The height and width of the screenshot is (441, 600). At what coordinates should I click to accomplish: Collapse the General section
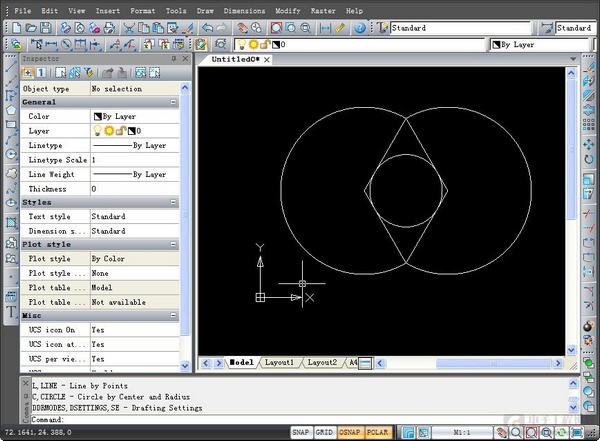[x=174, y=102]
